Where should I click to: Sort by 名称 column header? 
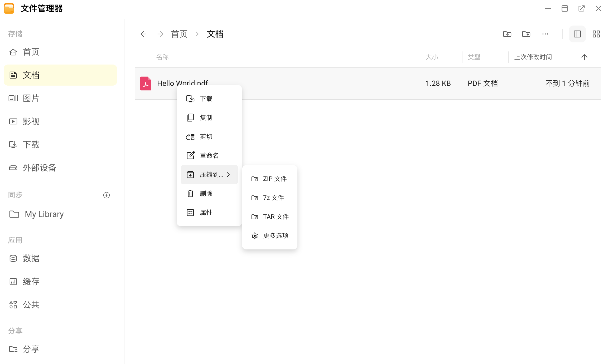[162, 57]
